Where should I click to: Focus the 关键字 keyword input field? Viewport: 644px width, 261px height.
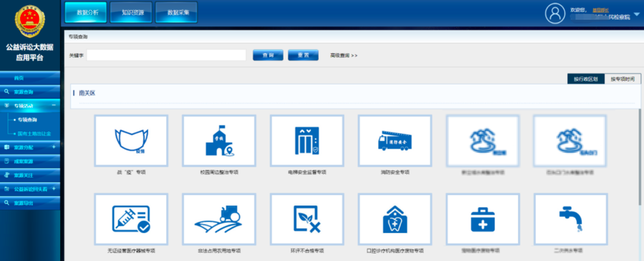[166, 55]
